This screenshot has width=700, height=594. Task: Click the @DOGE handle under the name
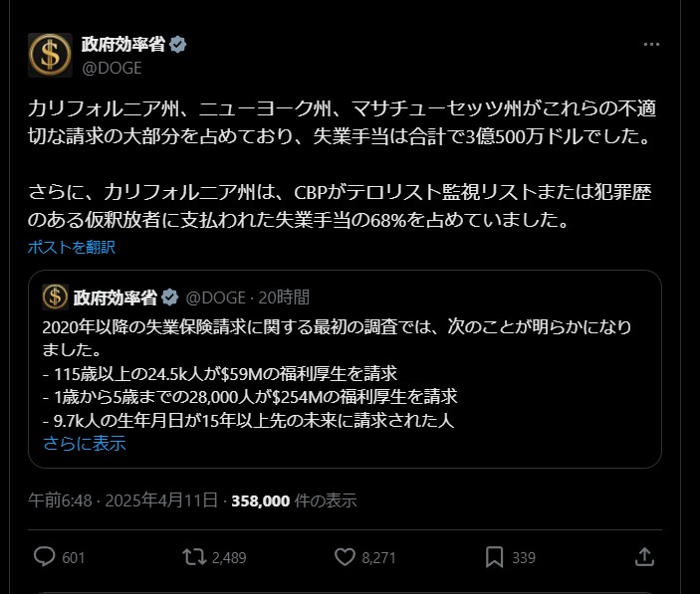coord(112,68)
